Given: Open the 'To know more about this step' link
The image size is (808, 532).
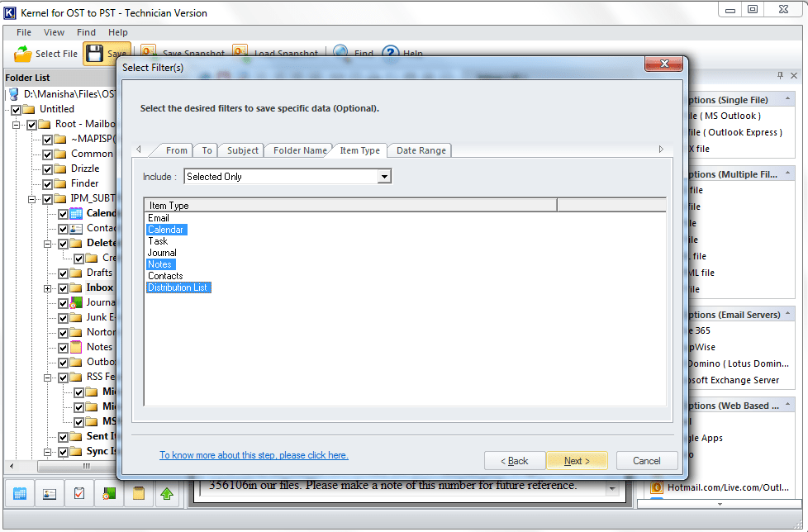Looking at the screenshot, I should (254, 455).
